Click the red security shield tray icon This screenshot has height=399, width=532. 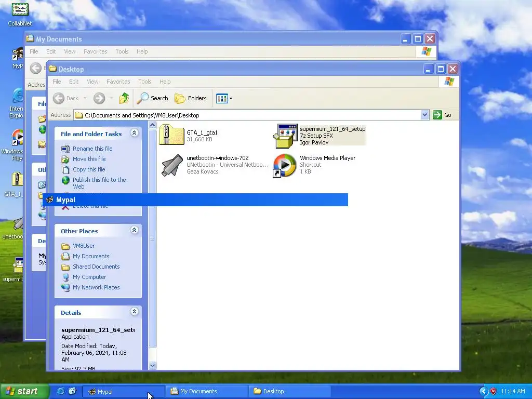(494, 392)
